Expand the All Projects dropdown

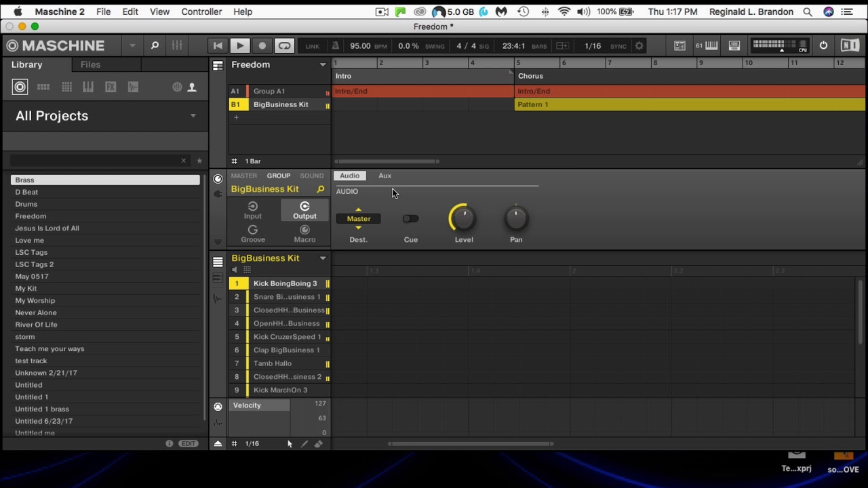coord(193,116)
